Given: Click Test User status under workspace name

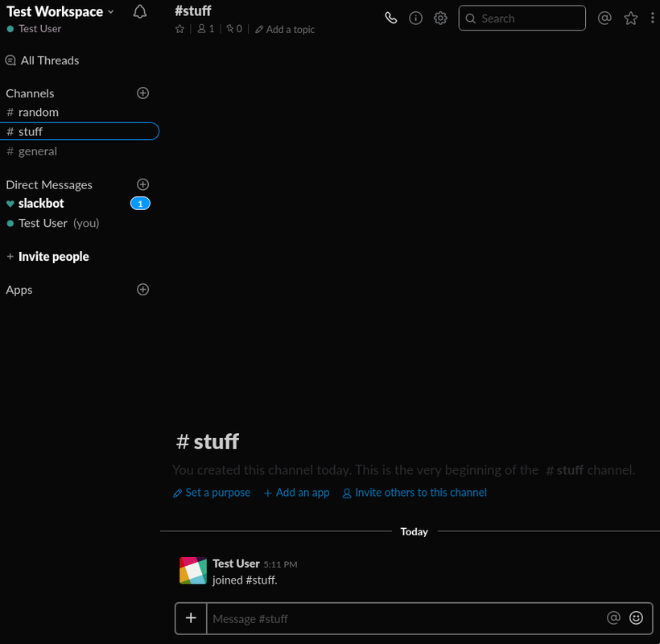Looking at the screenshot, I should (x=34, y=29).
